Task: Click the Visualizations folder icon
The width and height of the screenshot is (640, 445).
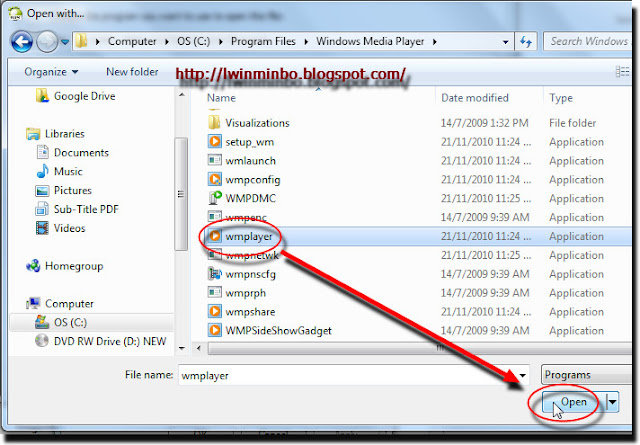Action: [214, 122]
